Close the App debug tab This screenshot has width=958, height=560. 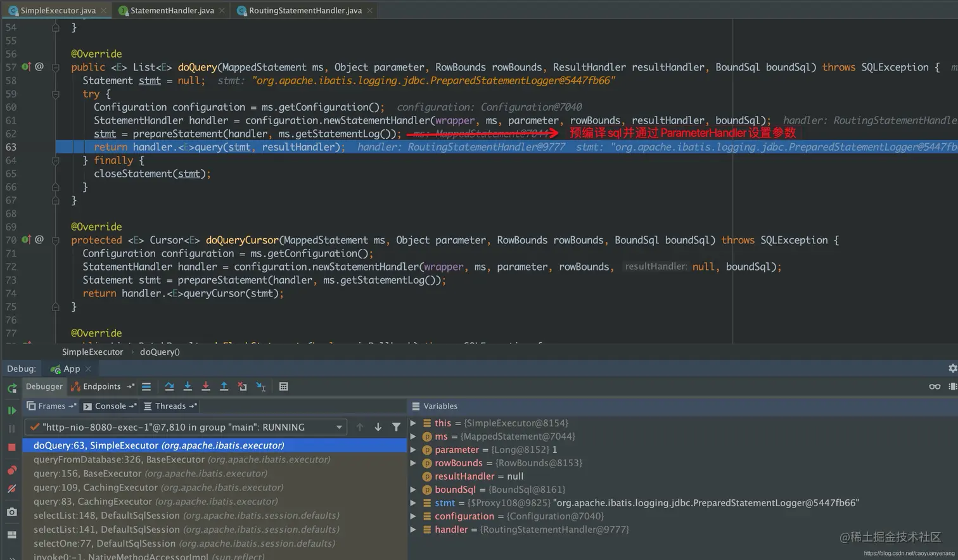[88, 369]
